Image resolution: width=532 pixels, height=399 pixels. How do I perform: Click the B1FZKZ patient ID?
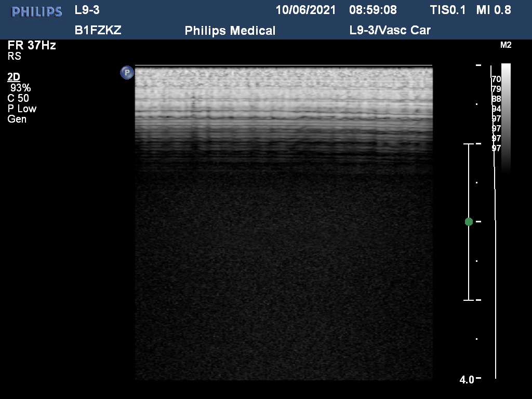tap(98, 30)
